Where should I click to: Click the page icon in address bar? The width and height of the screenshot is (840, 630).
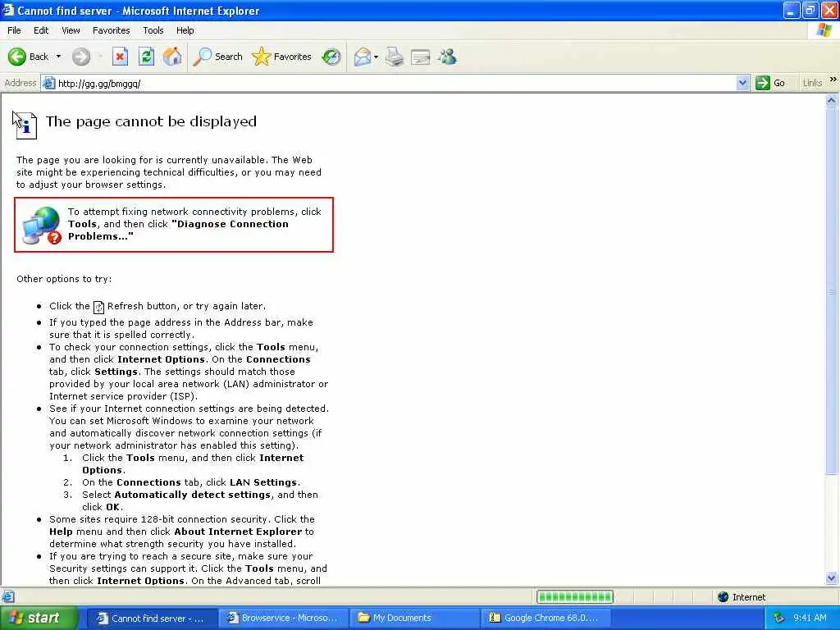point(48,83)
